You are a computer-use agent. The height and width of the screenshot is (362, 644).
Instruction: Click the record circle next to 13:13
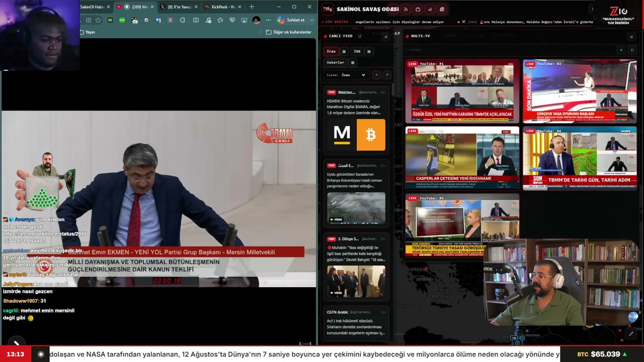[41, 354]
